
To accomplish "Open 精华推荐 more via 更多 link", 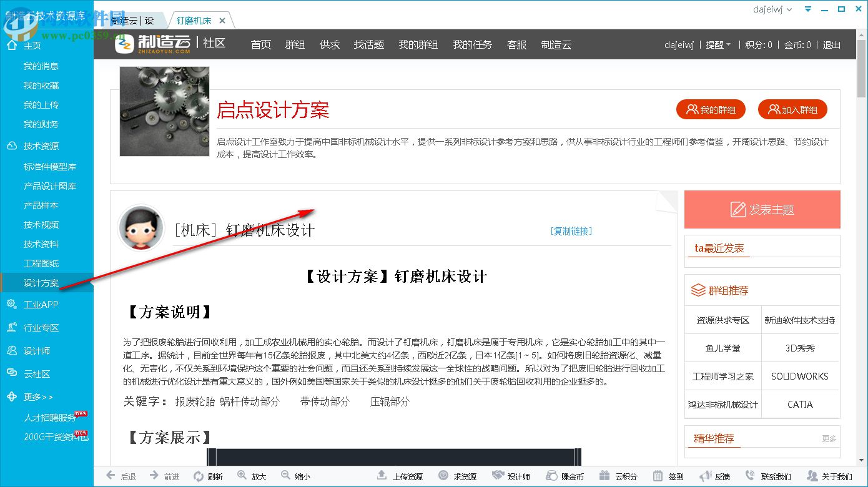I will click(x=829, y=439).
